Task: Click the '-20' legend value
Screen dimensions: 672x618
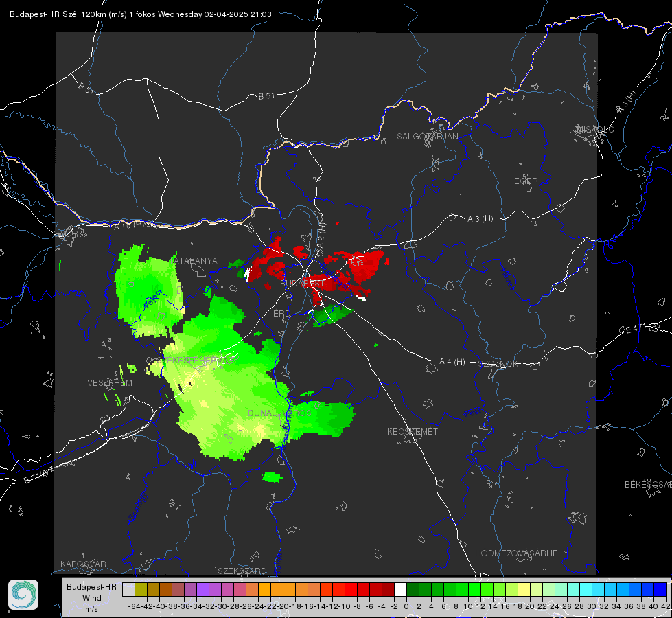Action: pos(283,606)
